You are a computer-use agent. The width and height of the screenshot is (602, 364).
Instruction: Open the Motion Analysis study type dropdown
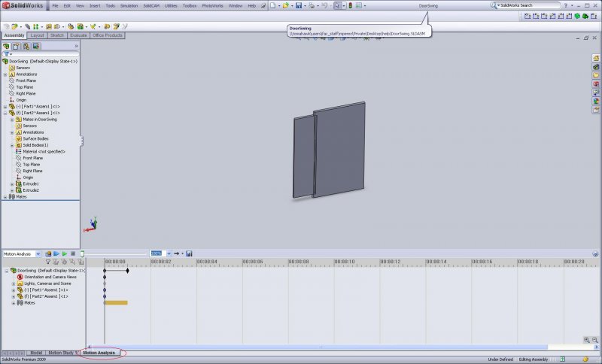(x=38, y=254)
